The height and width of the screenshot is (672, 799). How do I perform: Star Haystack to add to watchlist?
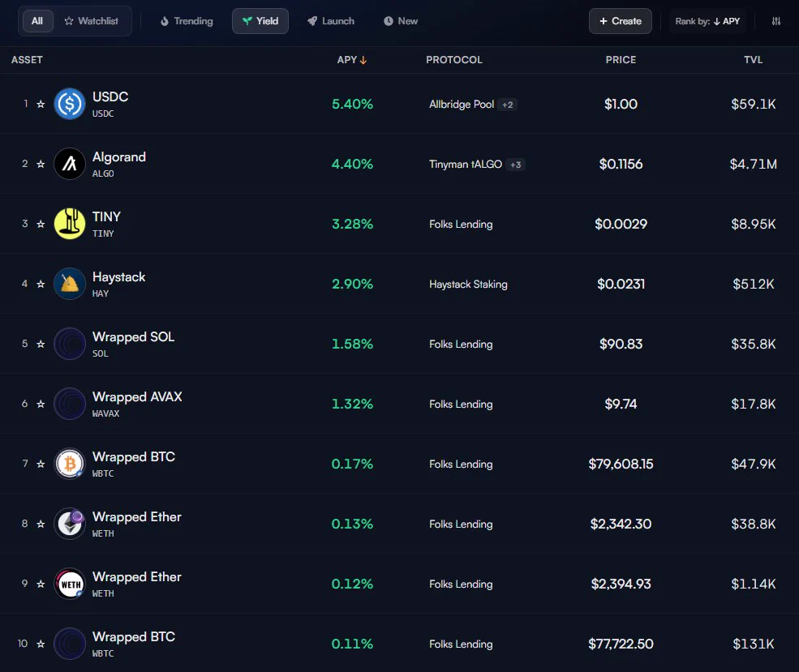(x=41, y=284)
